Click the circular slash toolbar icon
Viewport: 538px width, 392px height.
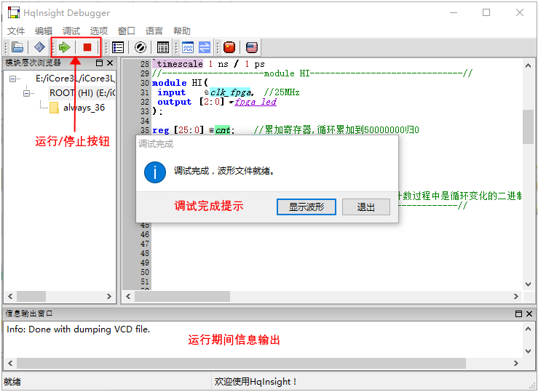pyautogui.click(x=141, y=47)
